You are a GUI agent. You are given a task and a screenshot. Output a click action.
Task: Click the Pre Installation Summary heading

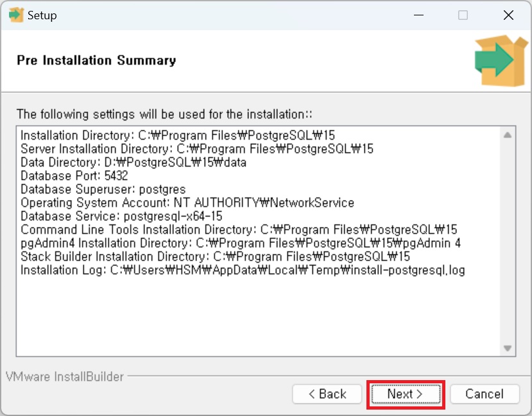coord(96,60)
